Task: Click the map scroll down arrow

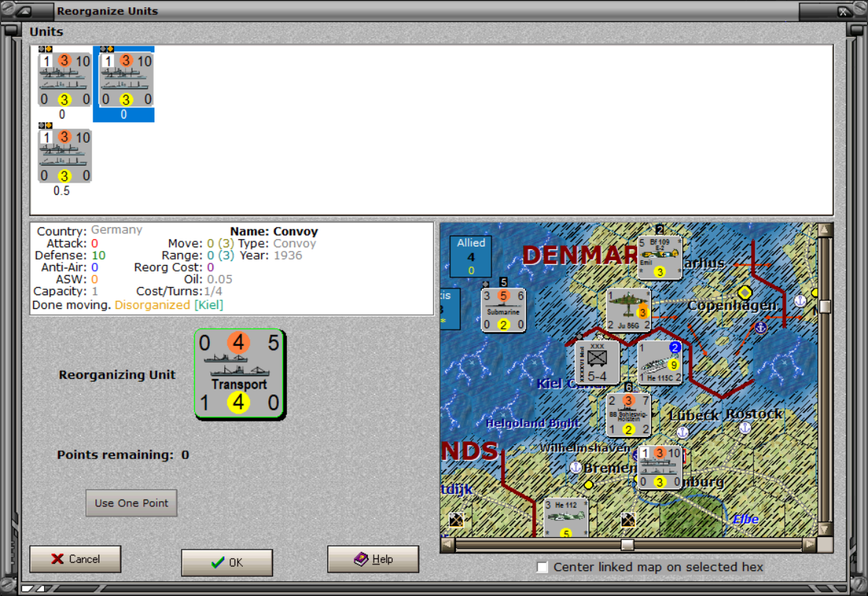Action: (x=825, y=530)
